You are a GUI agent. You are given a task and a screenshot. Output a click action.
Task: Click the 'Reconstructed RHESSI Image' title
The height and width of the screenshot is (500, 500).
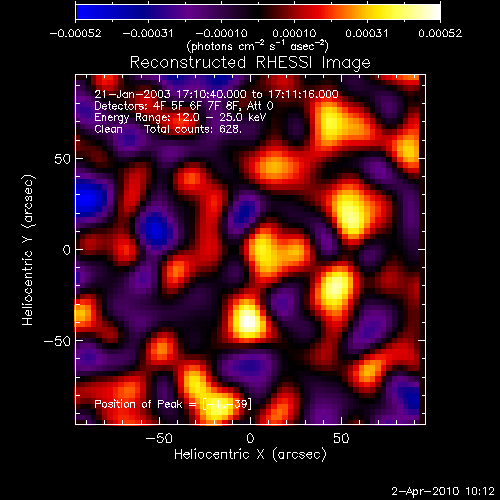coord(250,63)
